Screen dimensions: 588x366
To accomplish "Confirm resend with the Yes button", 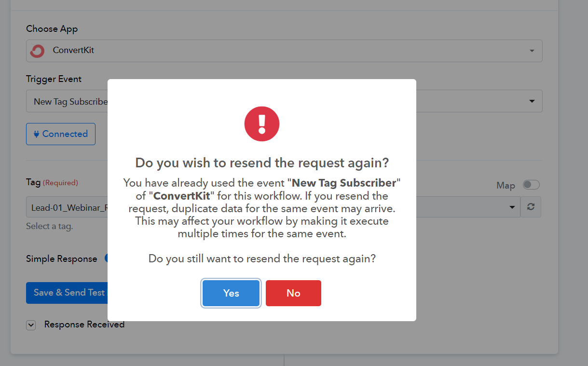I will click(x=231, y=293).
